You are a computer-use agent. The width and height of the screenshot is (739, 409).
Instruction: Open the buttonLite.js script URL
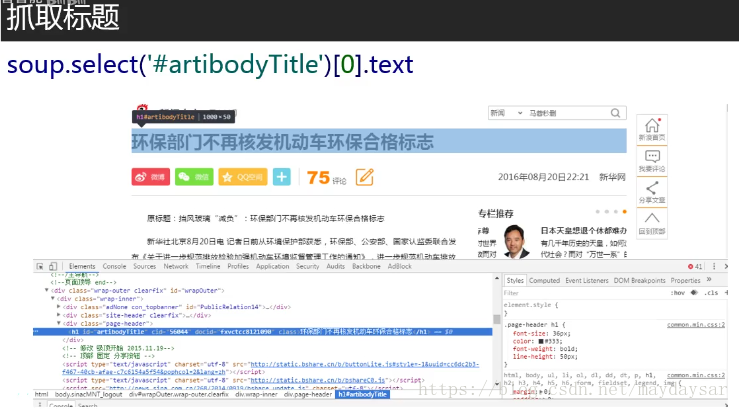coord(365,364)
